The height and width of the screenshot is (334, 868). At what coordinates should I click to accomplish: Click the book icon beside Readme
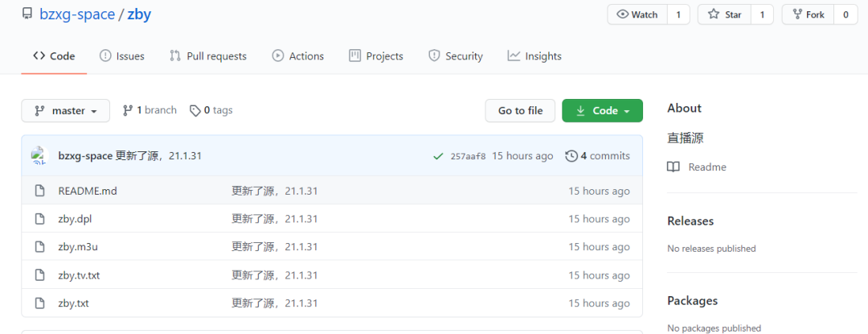tap(674, 167)
